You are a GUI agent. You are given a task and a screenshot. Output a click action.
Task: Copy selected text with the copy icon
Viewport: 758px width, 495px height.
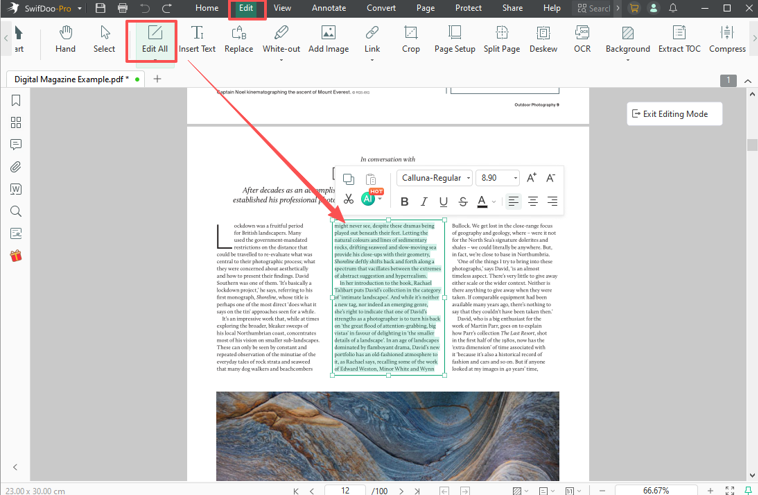[349, 179]
